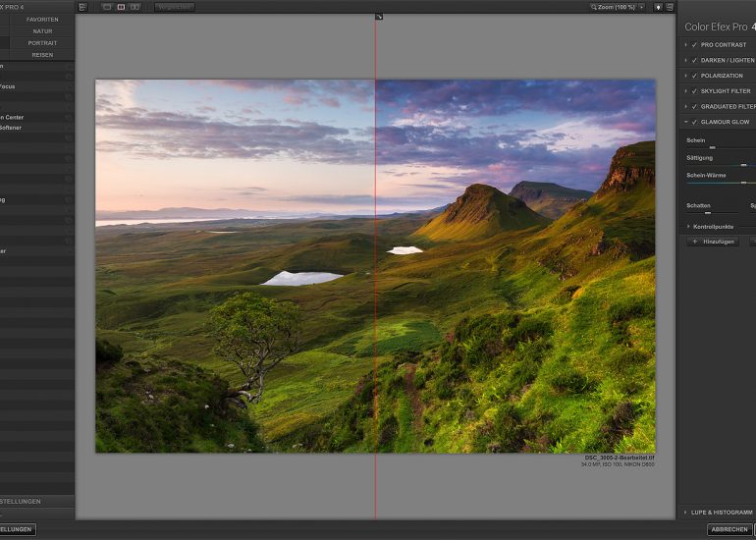Adjust the Sättigung slider handle
Viewport: 756px width, 540px height.
[x=743, y=165]
